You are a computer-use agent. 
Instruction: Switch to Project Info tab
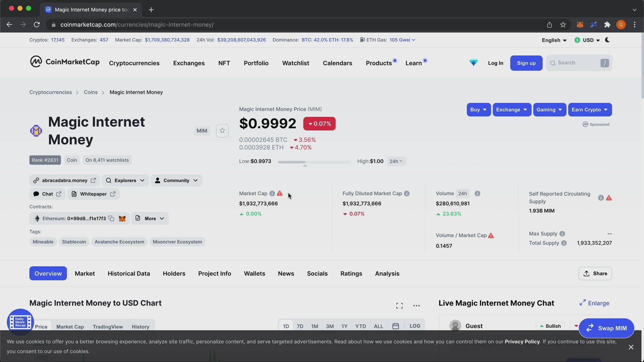(215, 274)
